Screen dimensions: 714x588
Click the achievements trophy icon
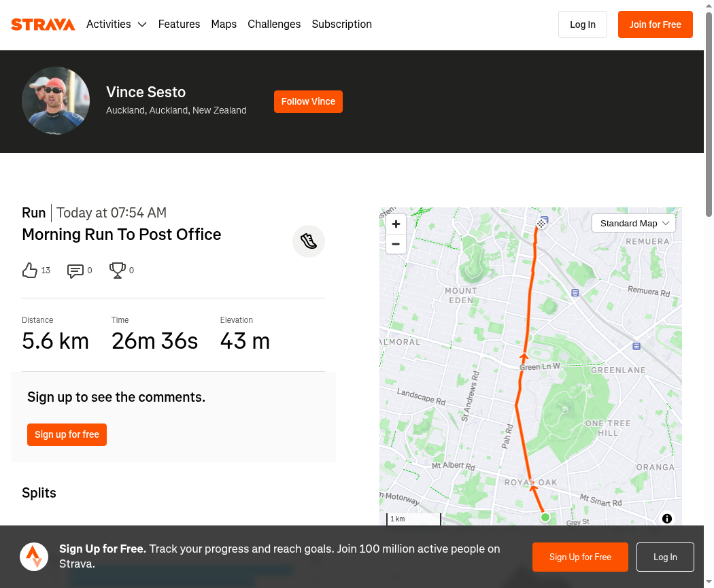tap(118, 271)
